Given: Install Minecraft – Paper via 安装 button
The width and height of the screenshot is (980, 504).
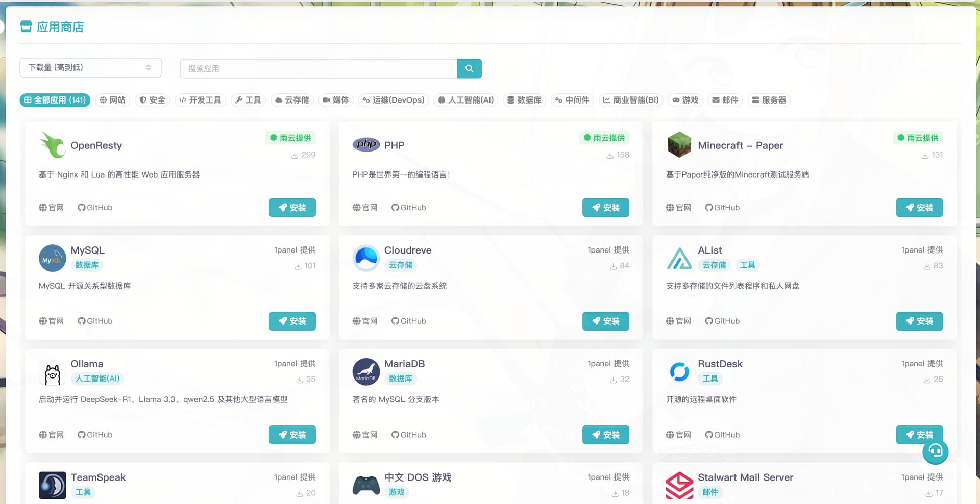Looking at the screenshot, I should [919, 208].
